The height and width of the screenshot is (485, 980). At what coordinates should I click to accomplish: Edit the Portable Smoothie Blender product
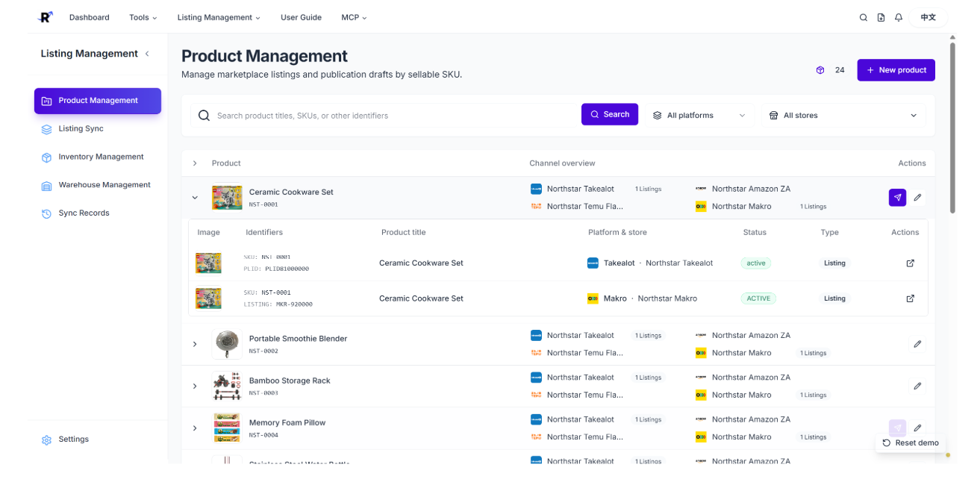[x=918, y=344]
